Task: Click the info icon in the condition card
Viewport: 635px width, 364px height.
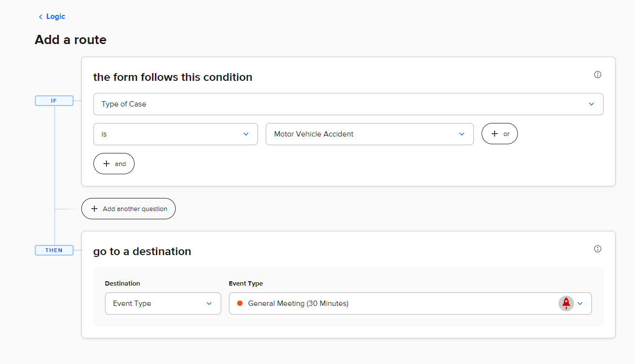Action: 598,75
